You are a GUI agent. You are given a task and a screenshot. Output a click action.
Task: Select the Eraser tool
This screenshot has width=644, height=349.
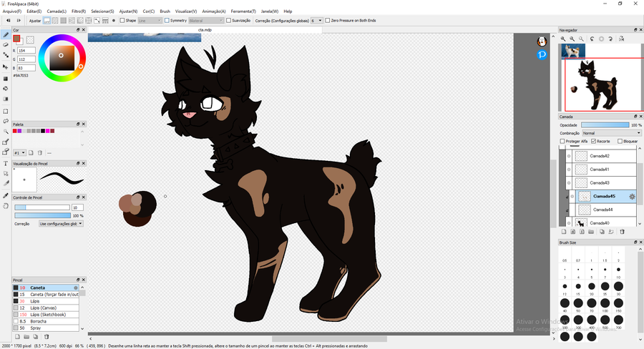[5, 45]
